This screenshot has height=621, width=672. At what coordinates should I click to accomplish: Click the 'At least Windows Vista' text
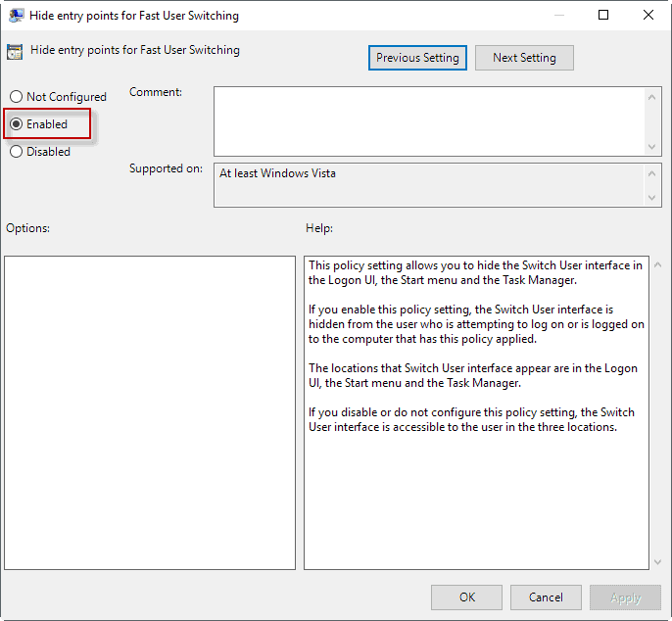(277, 173)
